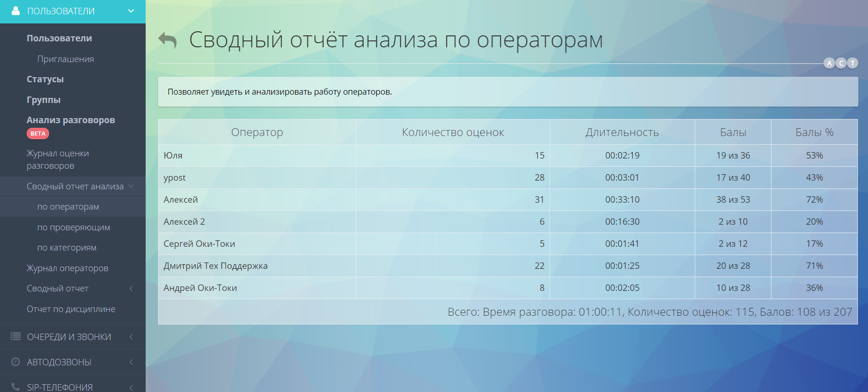Select the по операторам report

pyautogui.click(x=68, y=207)
